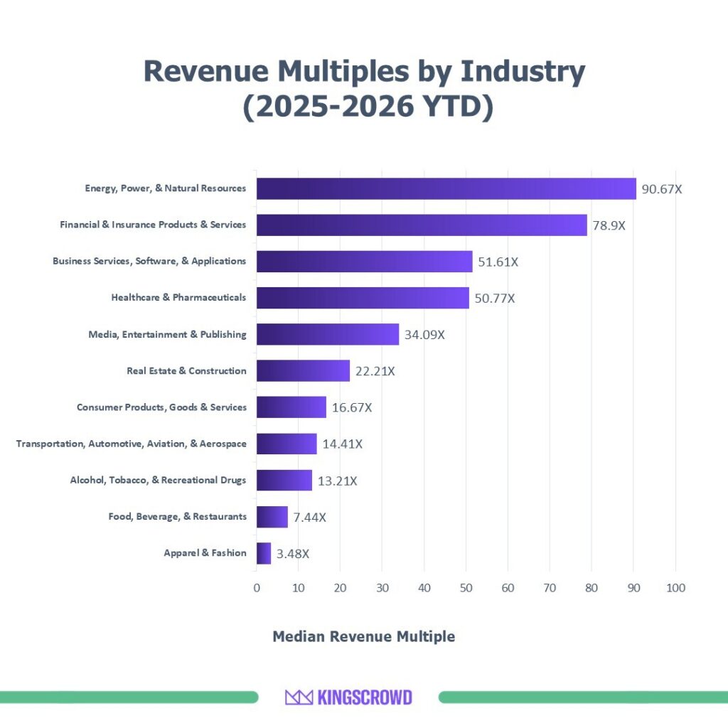Click the 'Alcohol, Tobacco, & Recreational Drugs' label
728x728 pixels.
[158, 480]
